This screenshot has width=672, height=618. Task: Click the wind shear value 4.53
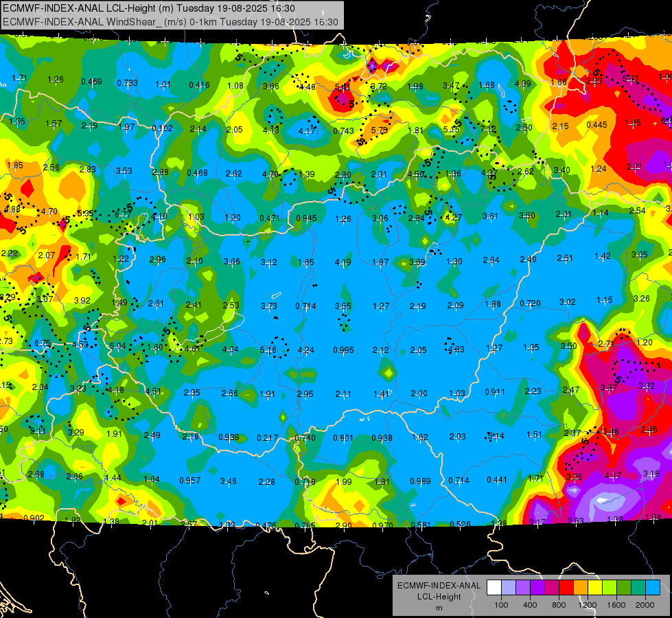(80, 345)
